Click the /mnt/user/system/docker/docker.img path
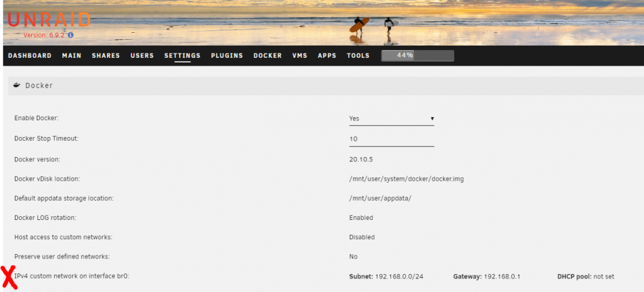This screenshot has height=292, width=644. 406,179
